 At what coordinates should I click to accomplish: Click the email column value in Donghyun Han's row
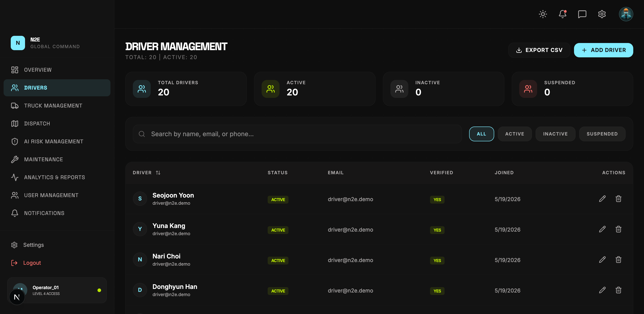coord(350,291)
